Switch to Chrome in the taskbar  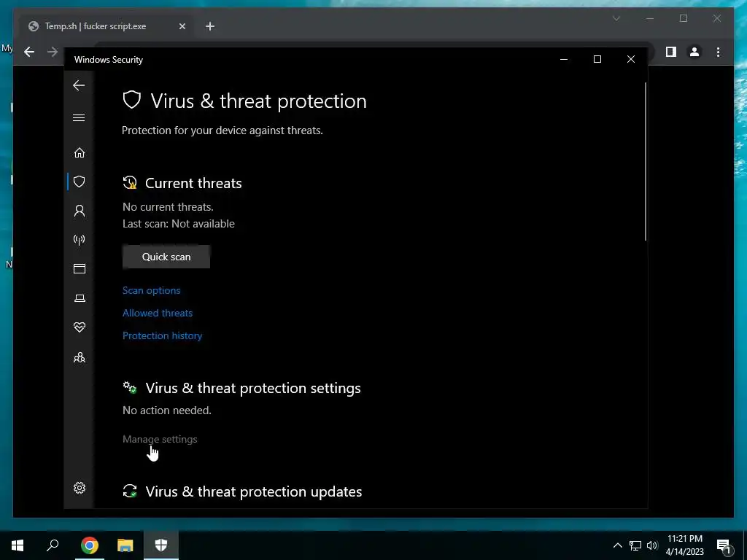pyautogui.click(x=90, y=545)
